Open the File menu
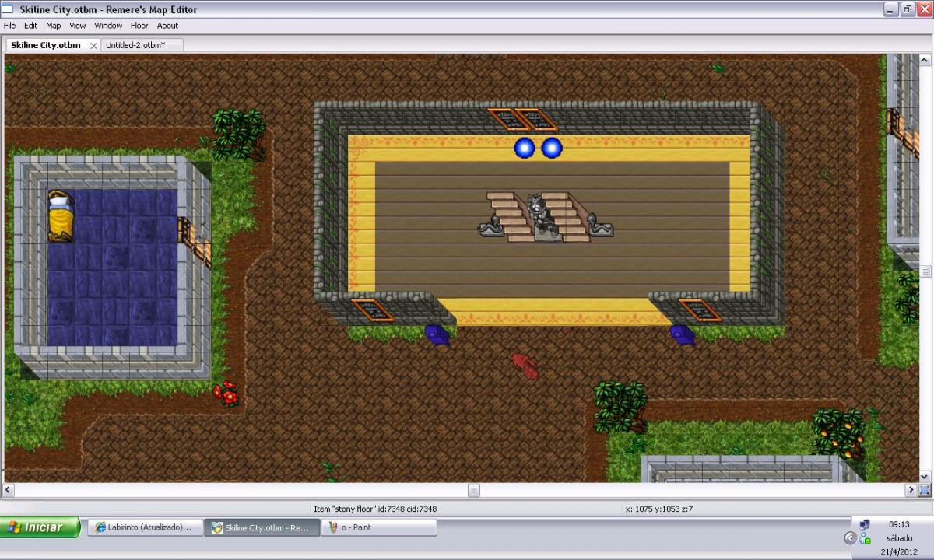Image resolution: width=934 pixels, height=560 pixels. (x=10, y=26)
